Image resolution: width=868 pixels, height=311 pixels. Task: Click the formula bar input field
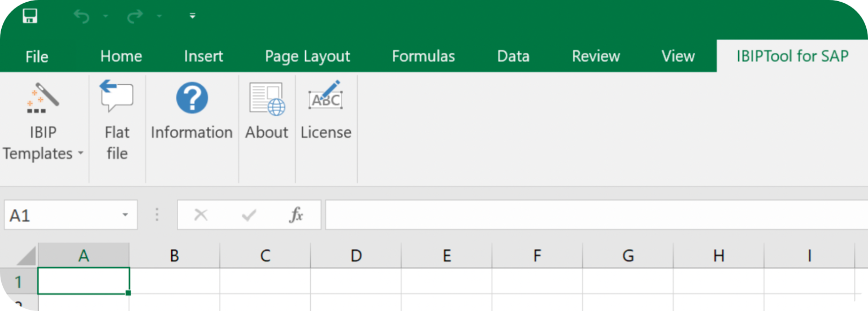593,215
